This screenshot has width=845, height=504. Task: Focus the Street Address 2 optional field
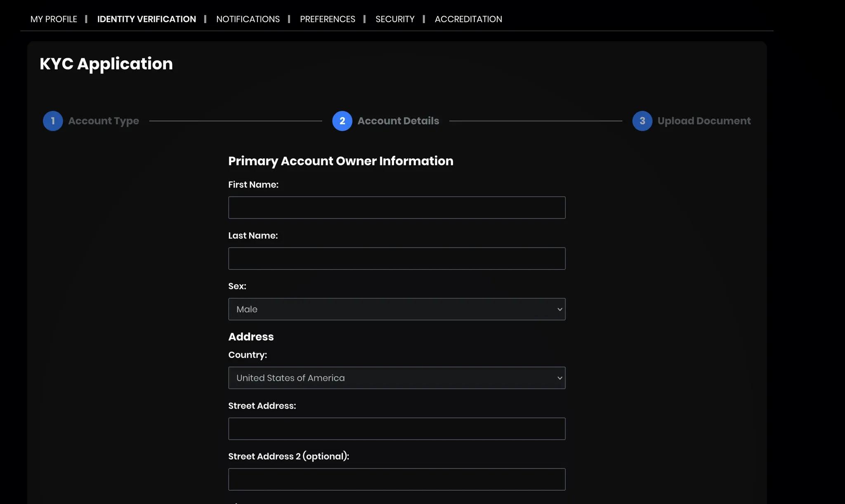[x=397, y=479]
